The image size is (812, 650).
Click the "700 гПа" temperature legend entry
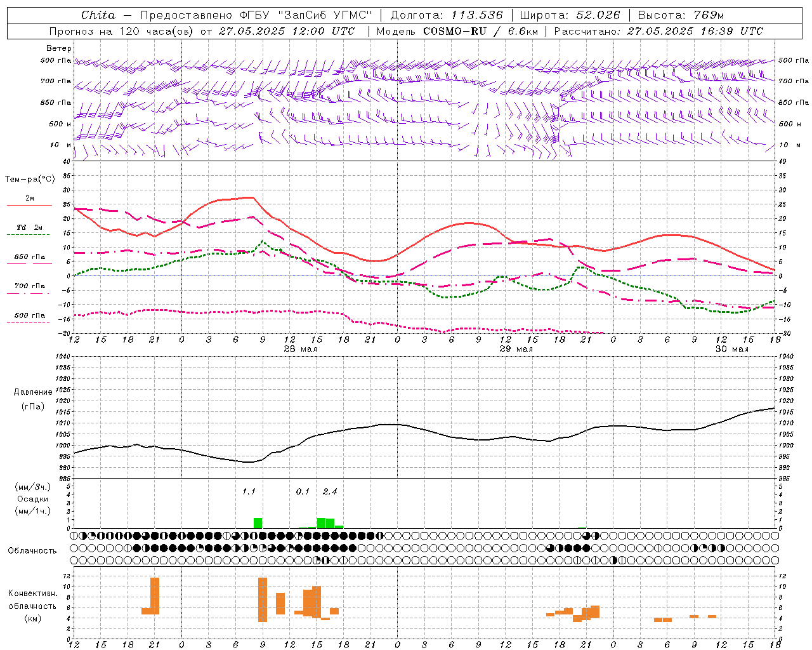(x=29, y=286)
